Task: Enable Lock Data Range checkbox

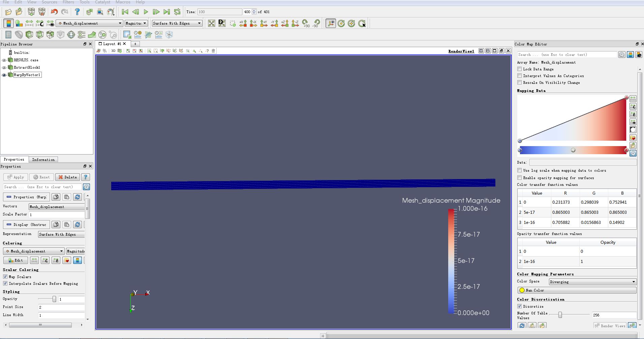Action: point(520,69)
